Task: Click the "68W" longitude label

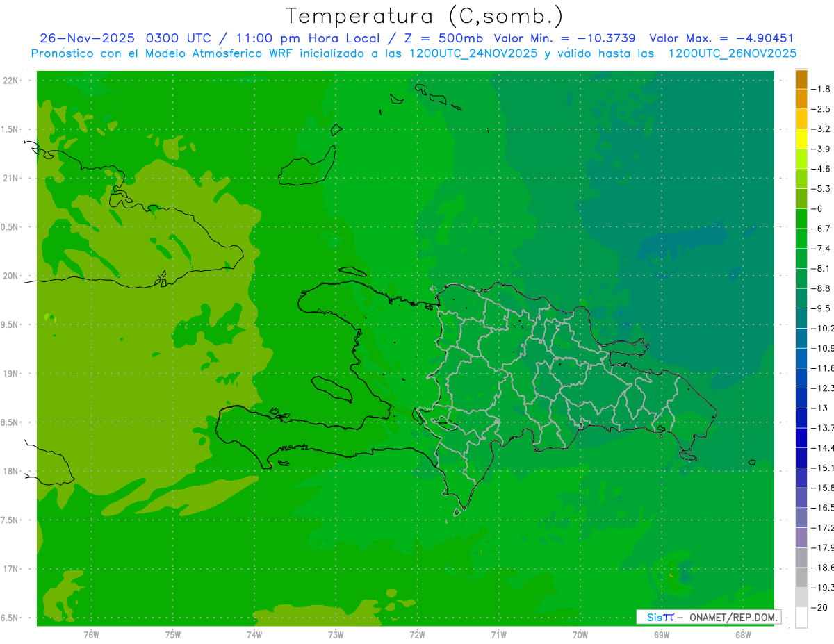Action: click(743, 634)
